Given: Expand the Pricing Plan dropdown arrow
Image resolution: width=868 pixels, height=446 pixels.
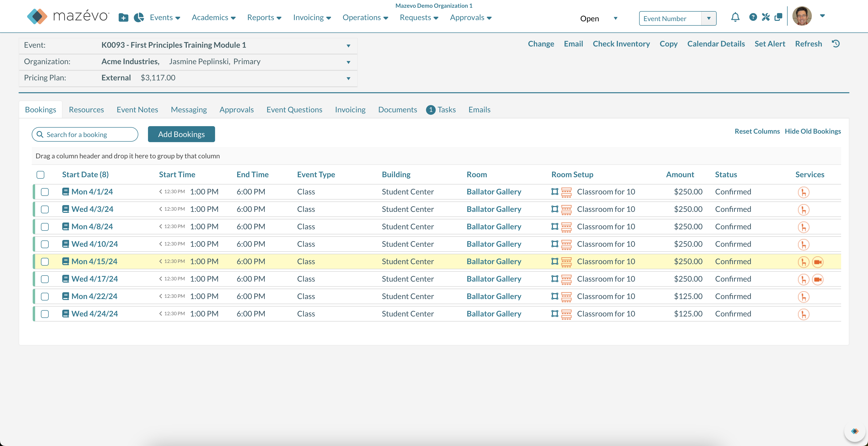Looking at the screenshot, I should 349,78.
